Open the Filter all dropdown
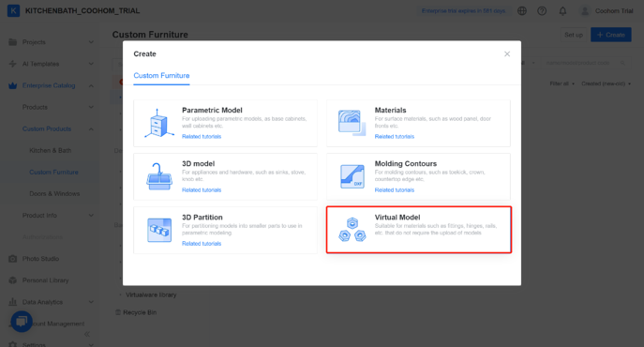644x347 pixels. tap(562, 83)
